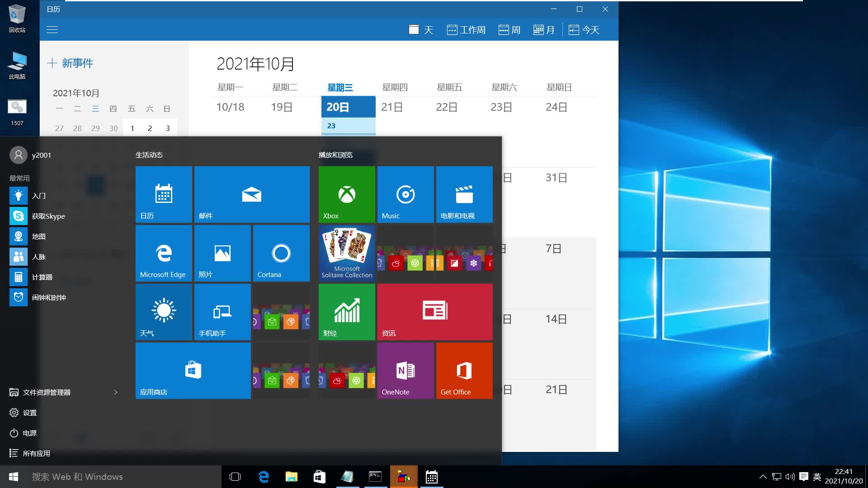
Task: Open Task View on the taskbar
Action: tap(235, 477)
